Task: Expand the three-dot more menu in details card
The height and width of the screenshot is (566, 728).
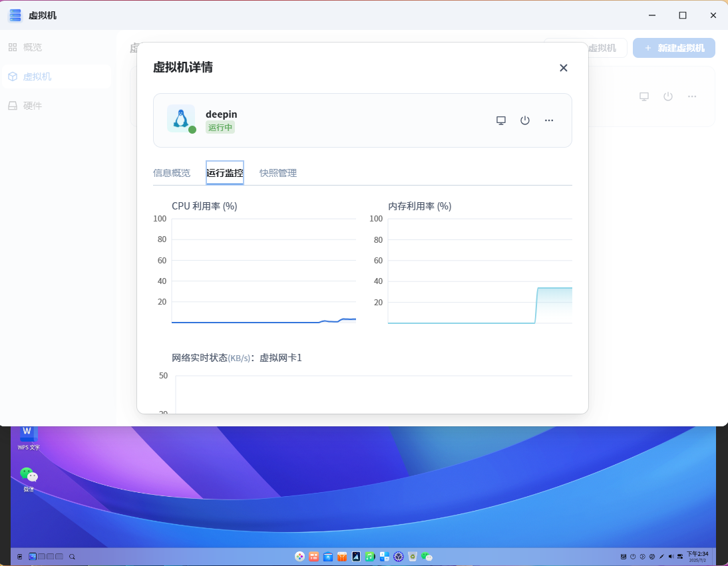Action: (549, 120)
